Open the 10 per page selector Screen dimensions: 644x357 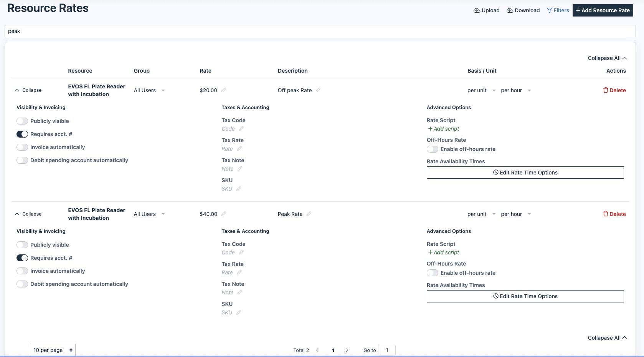tap(53, 350)
